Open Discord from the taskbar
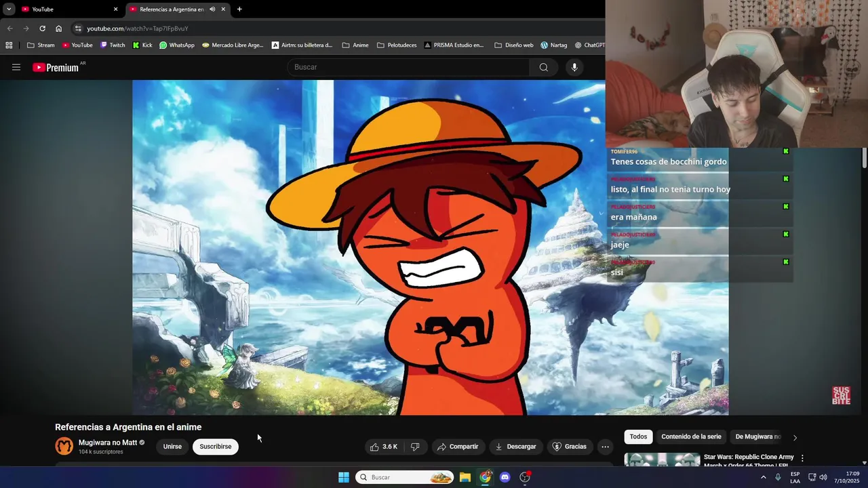This screenshot has width=868, height=488. [505, 477]
